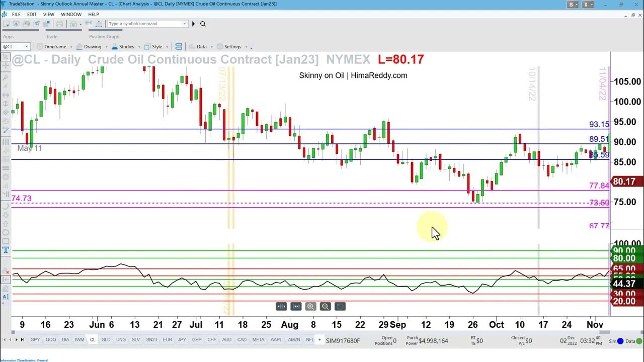644x362 pixels.
Task: Open the EDIT menu
Action: coord(32,15)
